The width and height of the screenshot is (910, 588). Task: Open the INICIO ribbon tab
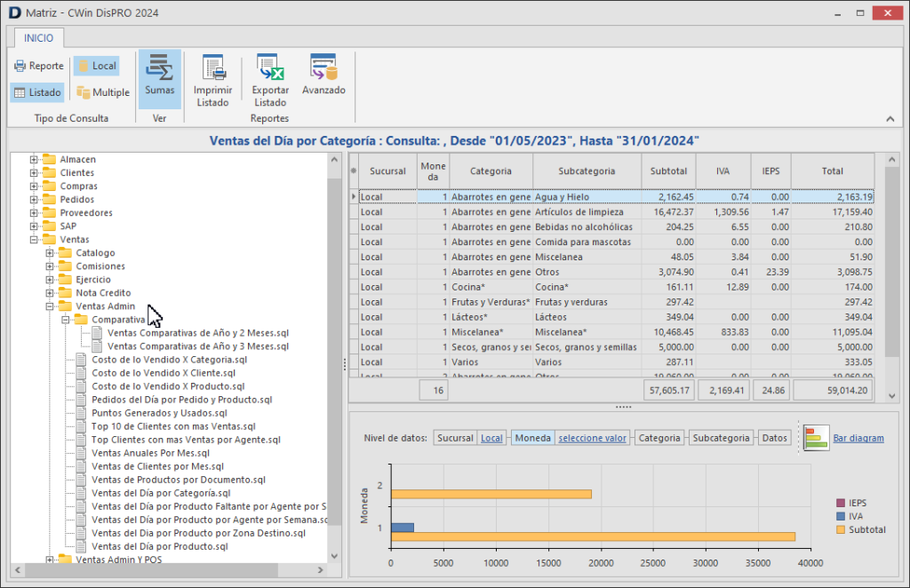pos(38,37)
